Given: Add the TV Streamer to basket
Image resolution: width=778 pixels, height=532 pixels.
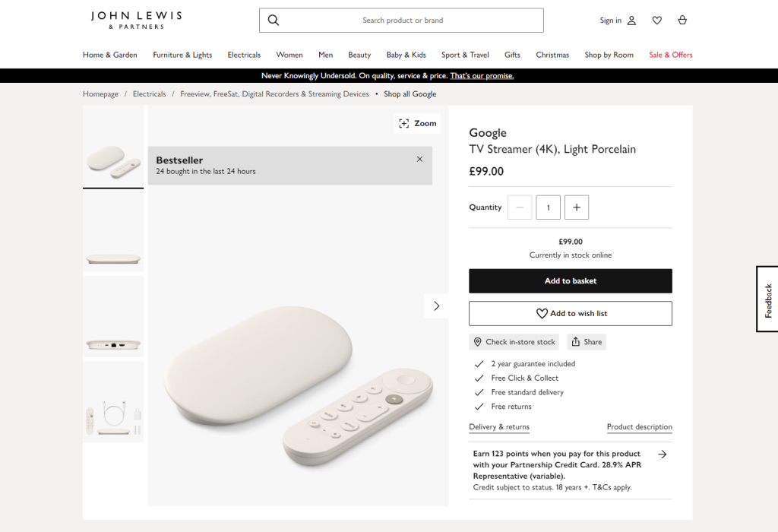Looking at the screenshot, I should [571, 281].
